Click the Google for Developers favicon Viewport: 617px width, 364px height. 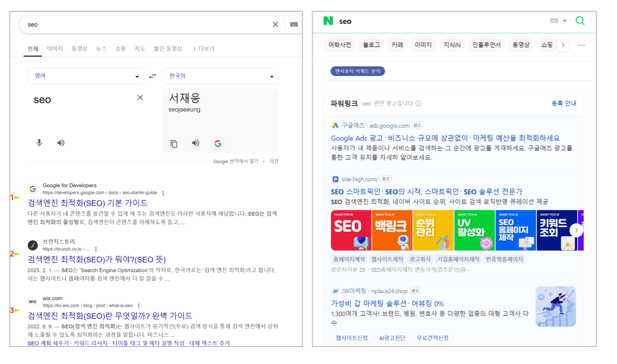click(x=33, y=189)
